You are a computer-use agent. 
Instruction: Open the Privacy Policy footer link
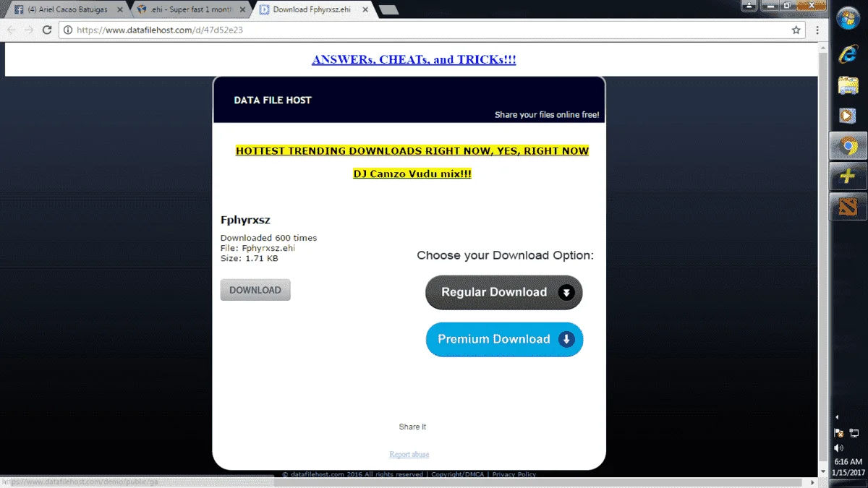(x=514, y=475)
